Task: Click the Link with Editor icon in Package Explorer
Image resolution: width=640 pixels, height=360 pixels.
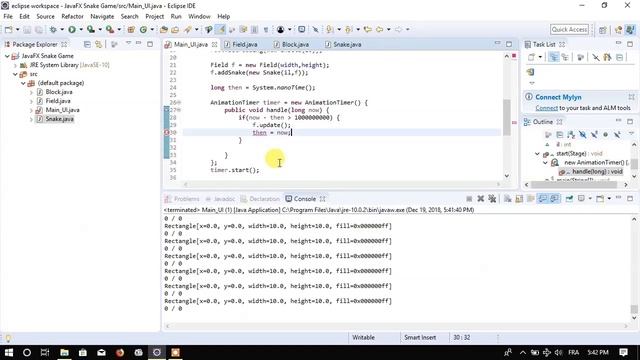Action: pos(98,44)
